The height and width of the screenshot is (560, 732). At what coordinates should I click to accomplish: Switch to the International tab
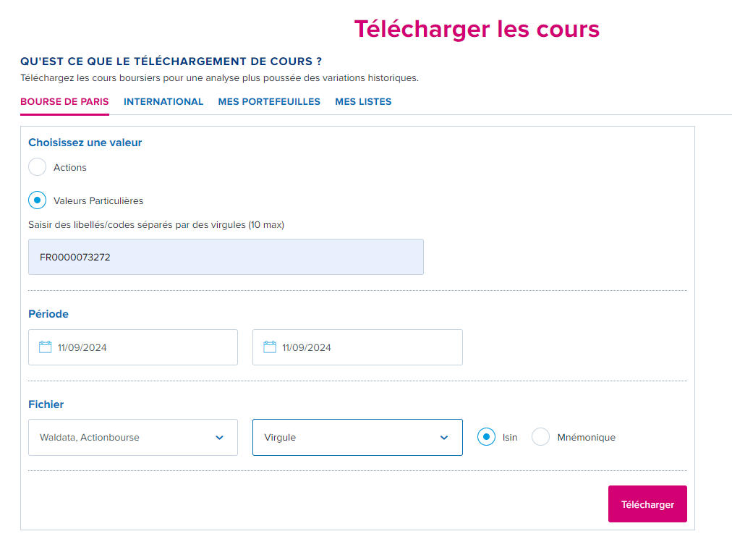[163, 102]
